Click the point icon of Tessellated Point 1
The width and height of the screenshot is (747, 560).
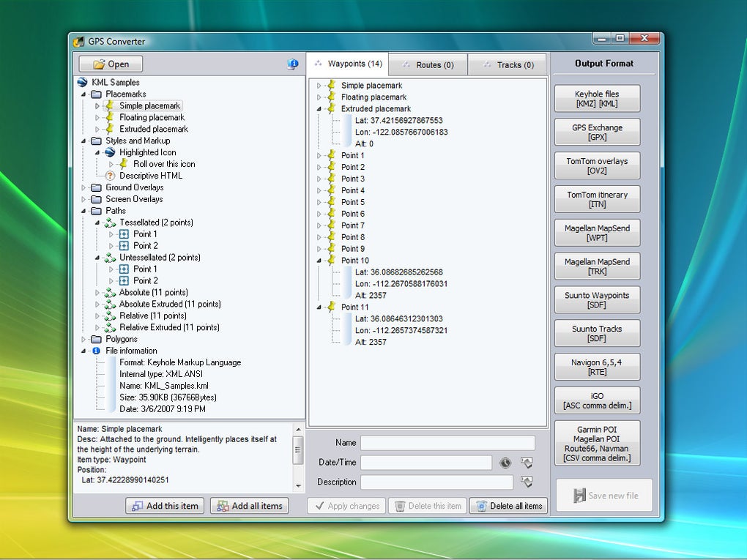pyautogui.click(x=124, y=234)
